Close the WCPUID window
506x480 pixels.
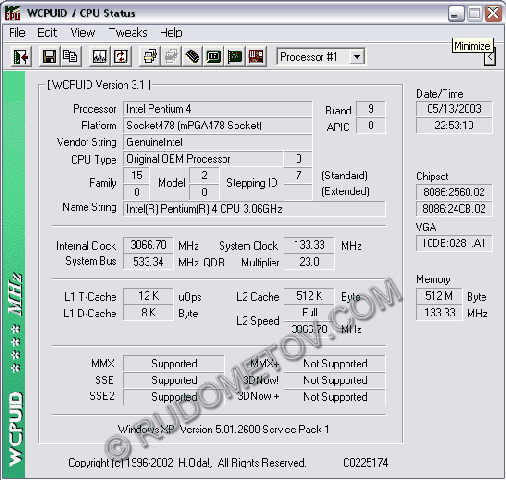493,14
